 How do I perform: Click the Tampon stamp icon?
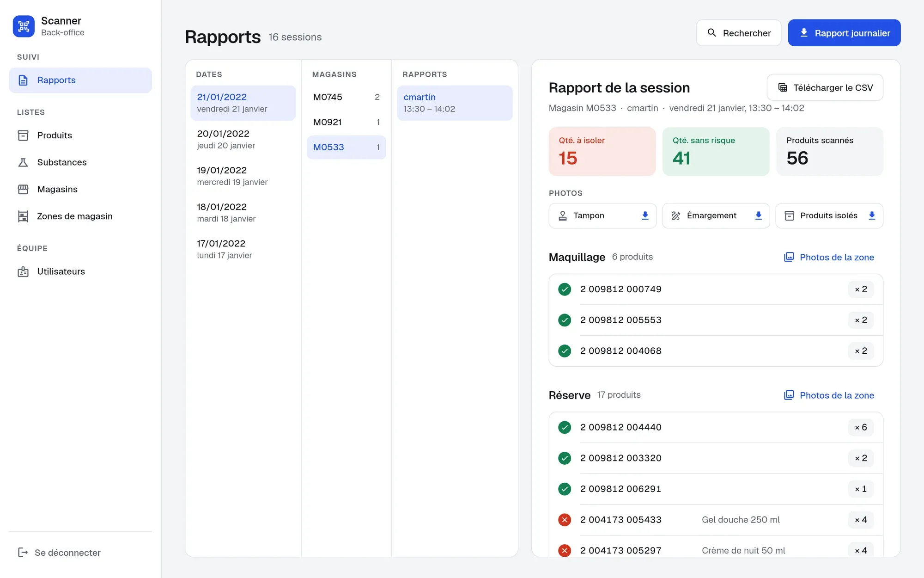tap(563, 215)
